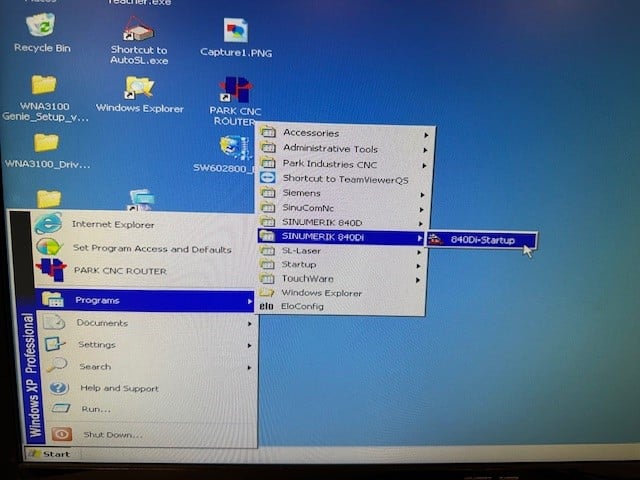
Task: Click PARK CNC ROUTER icon in Start menu
Action: pos(51,270)
